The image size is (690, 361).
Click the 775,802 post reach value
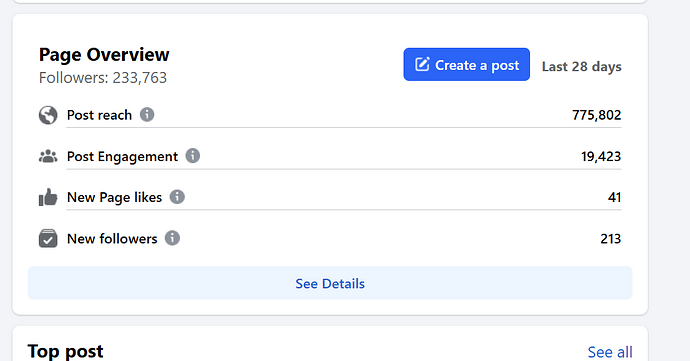[597, 115]
